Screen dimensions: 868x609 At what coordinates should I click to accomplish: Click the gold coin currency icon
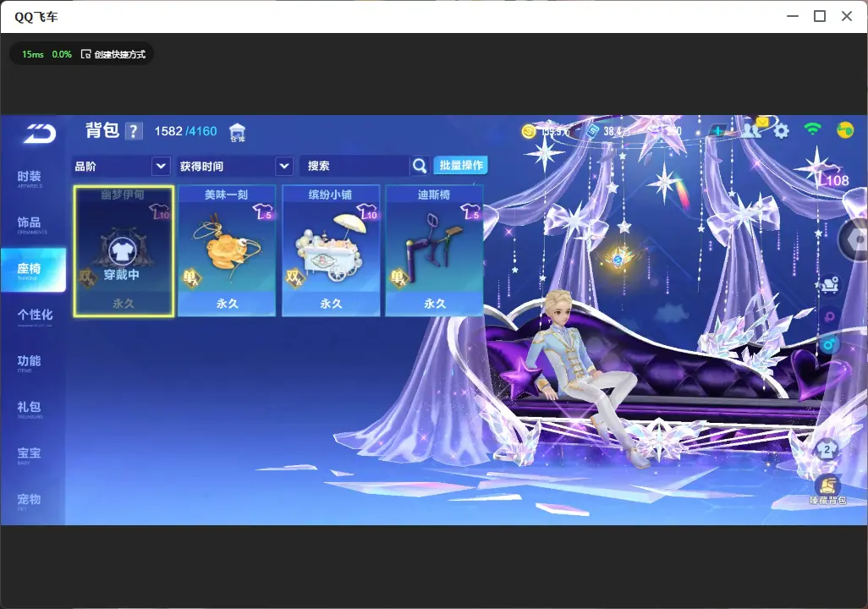[x=530, y=131]
